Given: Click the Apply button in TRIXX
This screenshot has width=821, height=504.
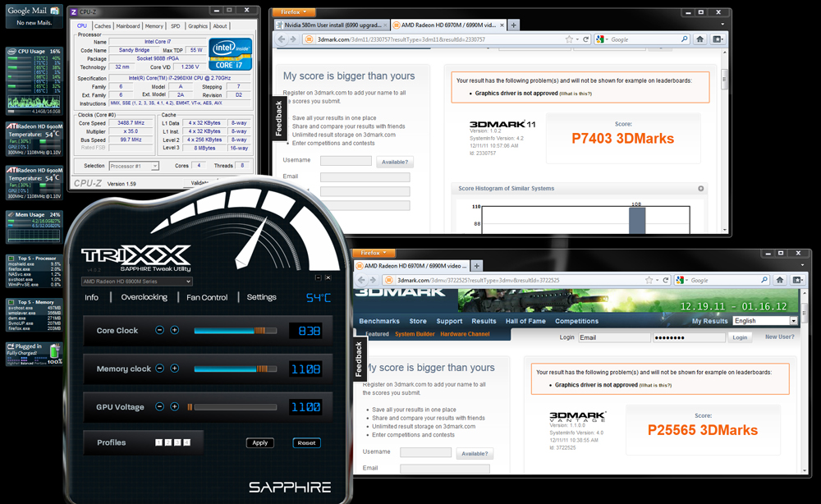Looking at the screenshot, I should 260,442.
